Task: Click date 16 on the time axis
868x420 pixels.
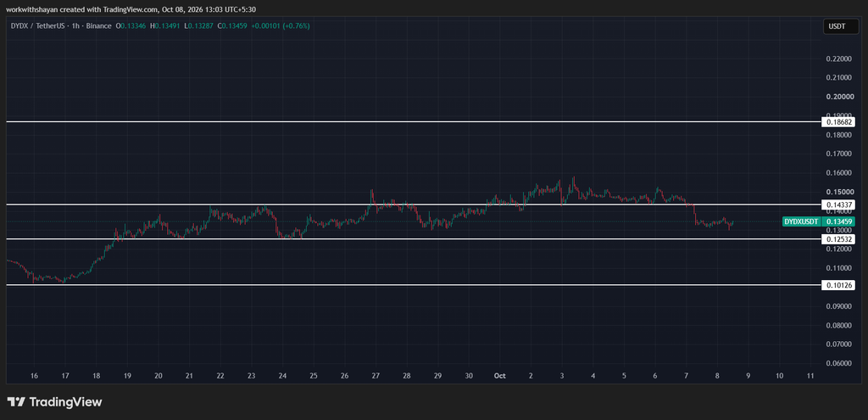Action: click(x=34, y=376)
